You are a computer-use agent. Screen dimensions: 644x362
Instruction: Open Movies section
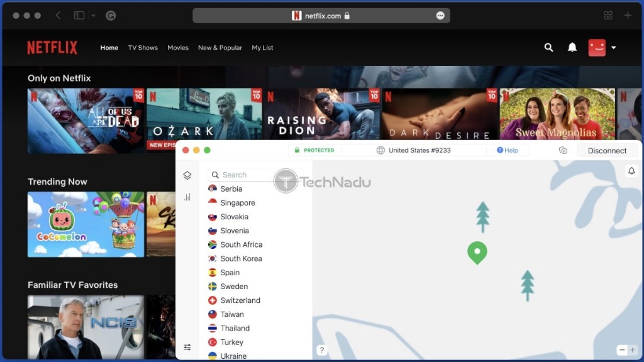click(x=178, y=48)
